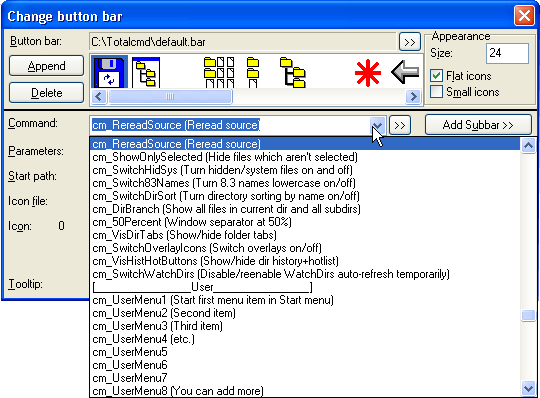Image resolution: width=540 pixels, height=398 pixels.
Task: Click Add Subbar >> button
Action: coord(478,125)
